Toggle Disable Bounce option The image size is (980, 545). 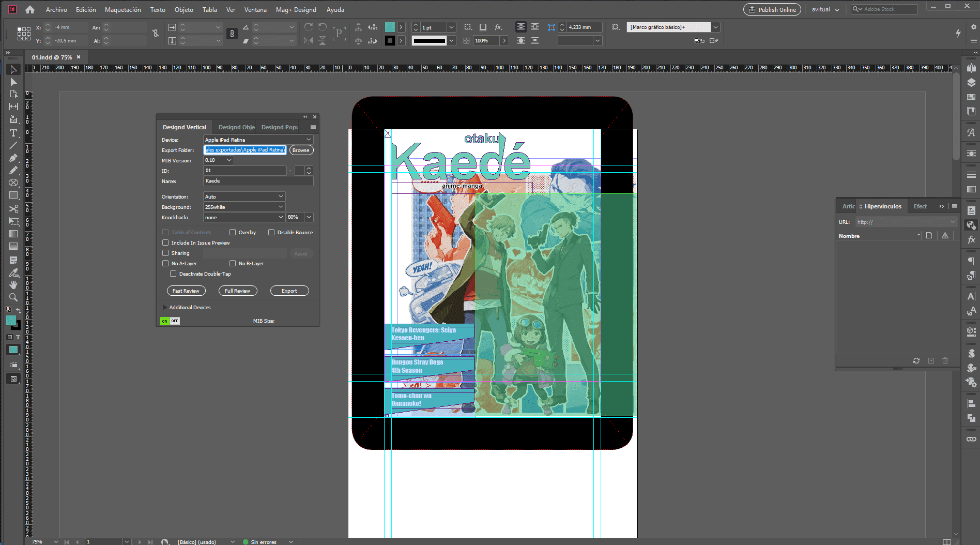coord(271,232)
